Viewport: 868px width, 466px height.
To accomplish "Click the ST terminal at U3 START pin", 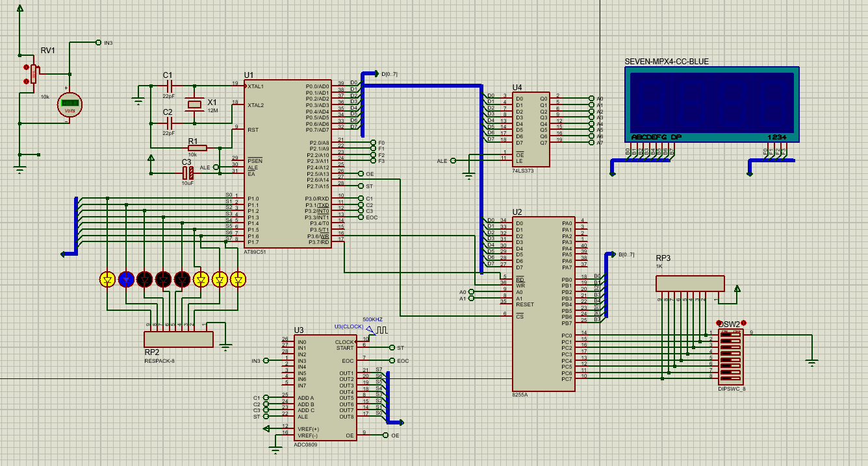I will pyautogui.click(x=392, y=348).
